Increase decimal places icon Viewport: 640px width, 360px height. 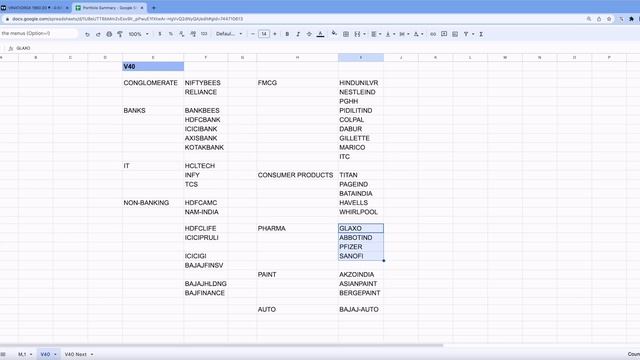[193, 34]
